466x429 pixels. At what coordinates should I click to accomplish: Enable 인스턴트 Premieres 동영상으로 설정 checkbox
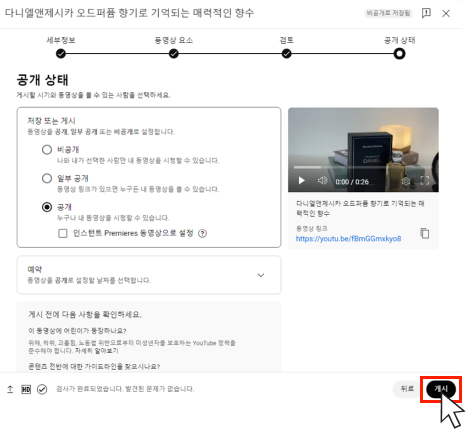pos(63,233)
